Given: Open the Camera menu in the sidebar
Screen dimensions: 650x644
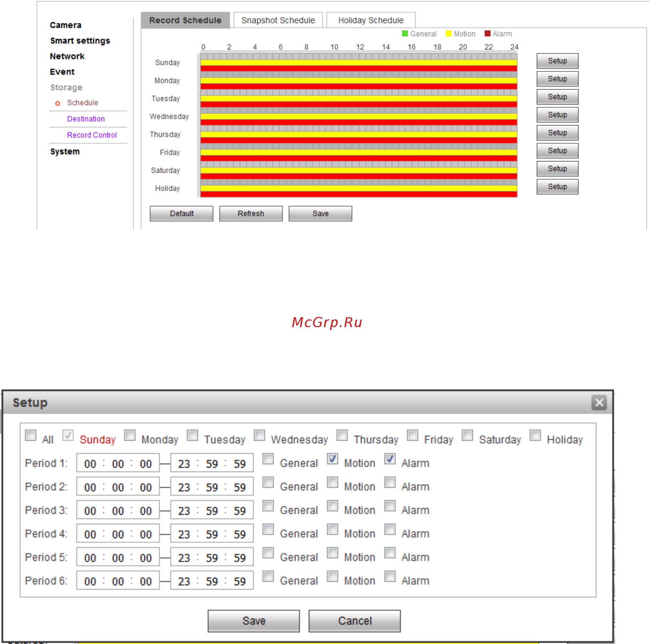Looking at the screenshot, I should pos(65,25).
